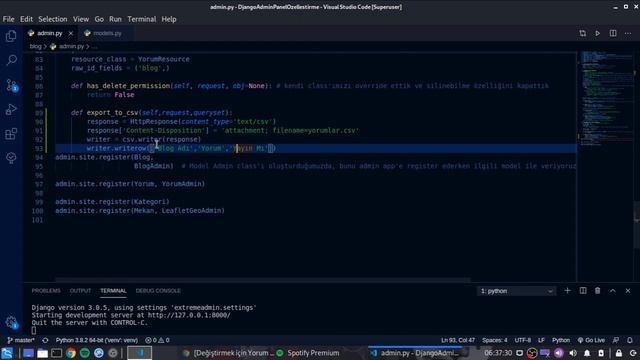Open the Edit menu
Image resolution: width=640 pixels, height=360 pixels.
coord(26,19)
